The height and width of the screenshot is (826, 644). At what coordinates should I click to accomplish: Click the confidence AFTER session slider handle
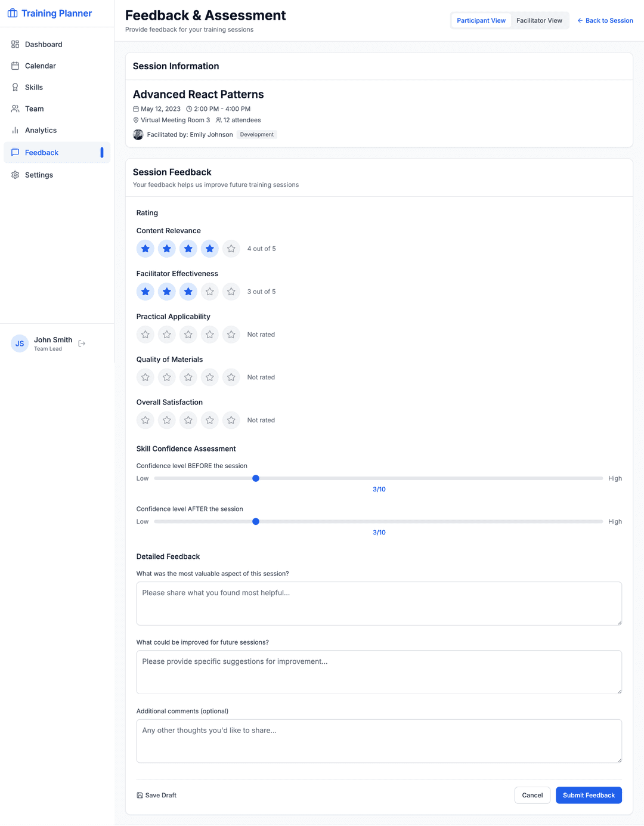point(256,522)
